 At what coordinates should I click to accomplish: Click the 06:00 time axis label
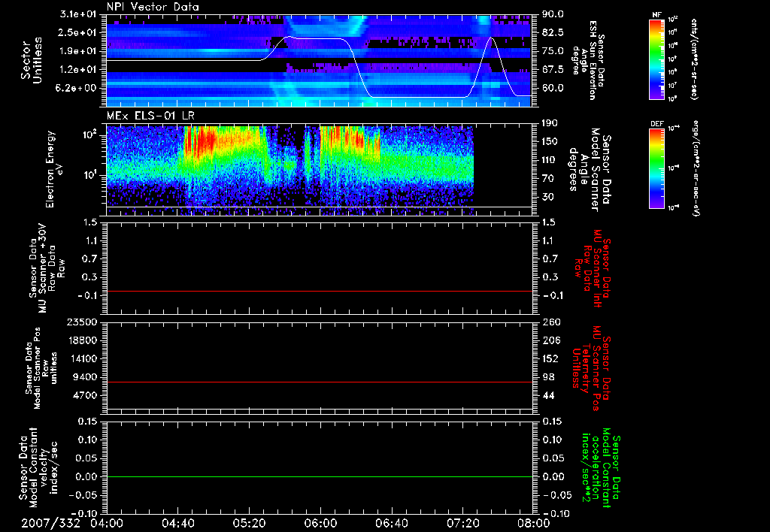[320, 522]
